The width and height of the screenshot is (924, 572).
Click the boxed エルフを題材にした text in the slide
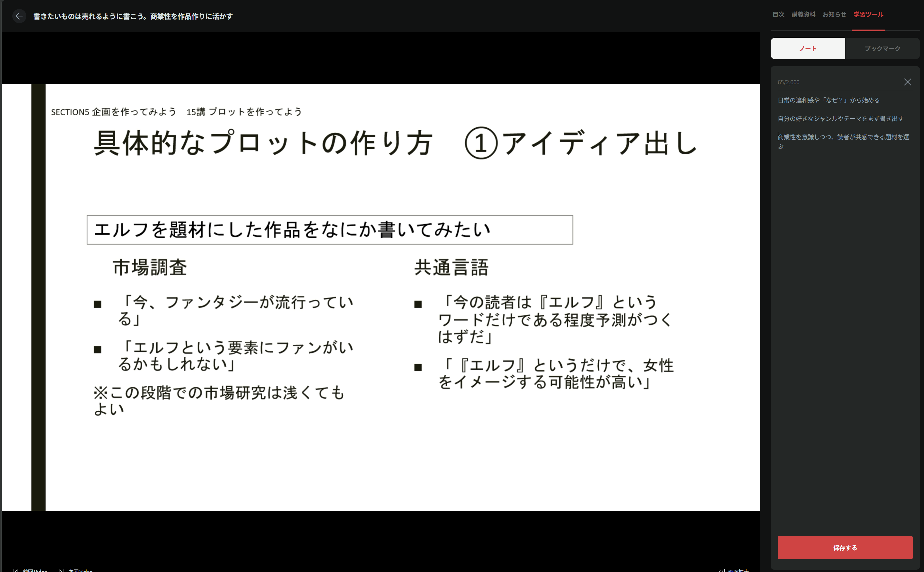tap(330, 230)
